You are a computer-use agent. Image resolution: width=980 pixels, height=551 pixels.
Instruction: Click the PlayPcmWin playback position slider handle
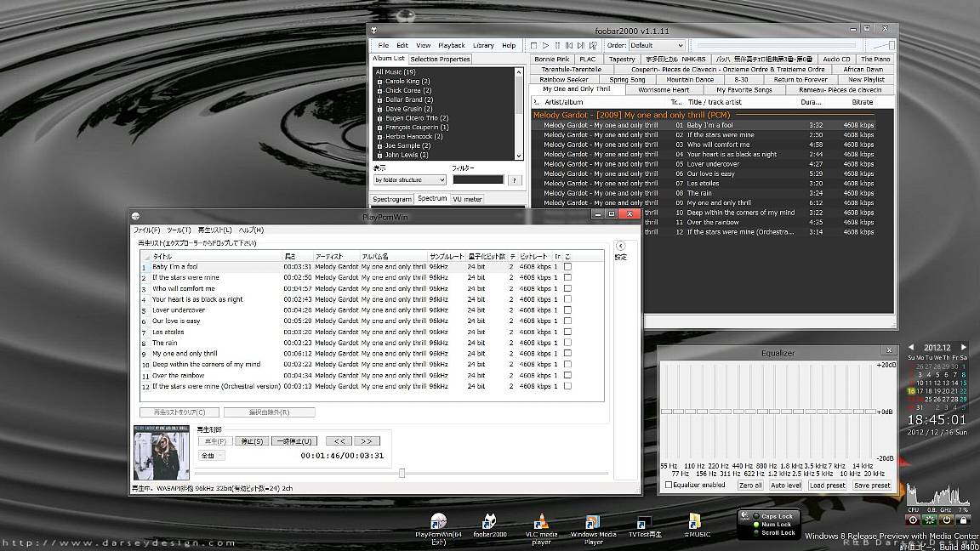[x=402, y=473]
